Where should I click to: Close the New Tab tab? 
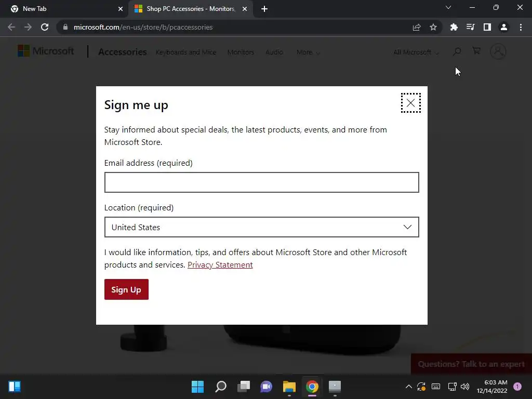[x=121, y=9]
